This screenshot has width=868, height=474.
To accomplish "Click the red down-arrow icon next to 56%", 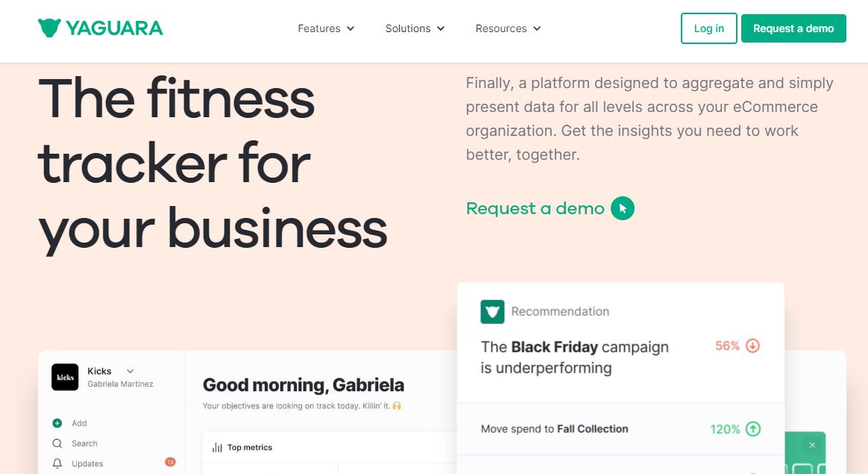I will (x=752, y=346).
